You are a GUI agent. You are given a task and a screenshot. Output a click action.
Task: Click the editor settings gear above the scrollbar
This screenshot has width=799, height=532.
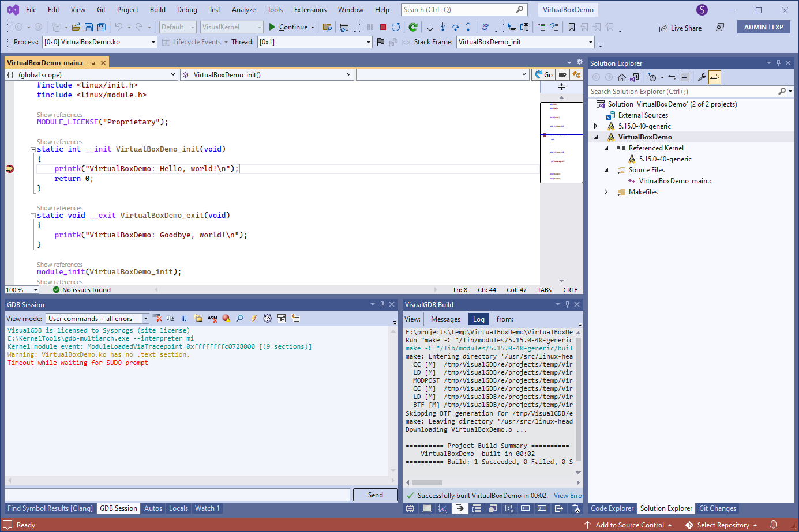point(580,62)
